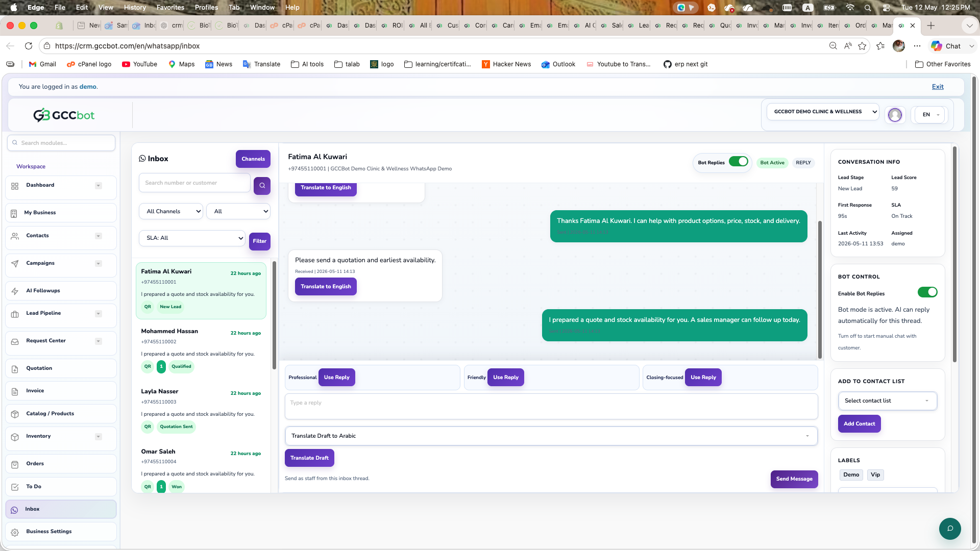Expand the Dashboard submenu arrow
Image resolution: width=980 pixels, height=551 pixels.
click(99, 186)
